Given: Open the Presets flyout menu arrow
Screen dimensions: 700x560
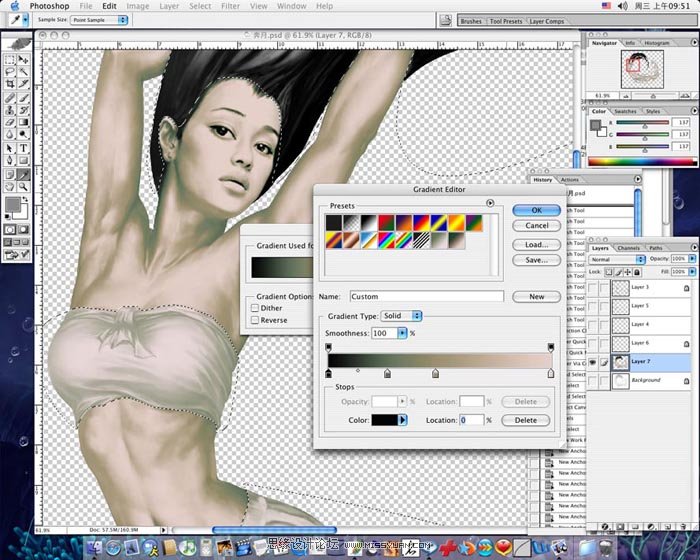Looking at the screenshot, I should tap(490, 203).
